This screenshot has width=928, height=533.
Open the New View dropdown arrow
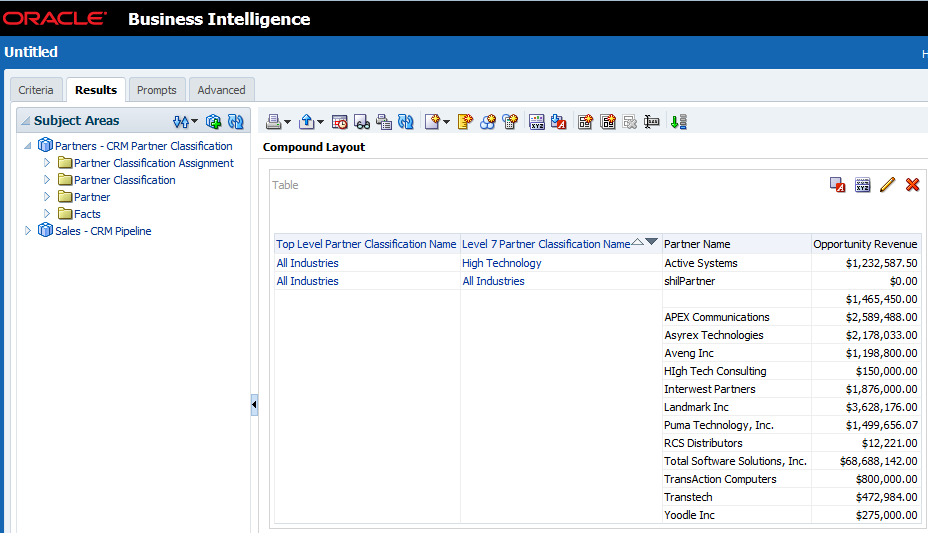click(446, 122)
